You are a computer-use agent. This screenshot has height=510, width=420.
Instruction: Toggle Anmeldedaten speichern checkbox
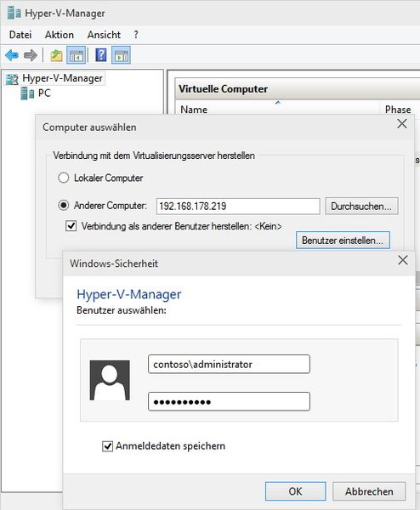[108, 446]
